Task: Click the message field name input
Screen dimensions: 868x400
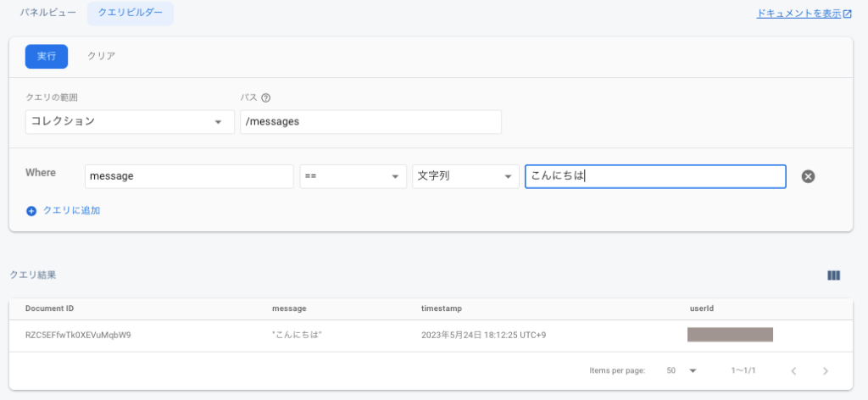Action: coord(189,176)
